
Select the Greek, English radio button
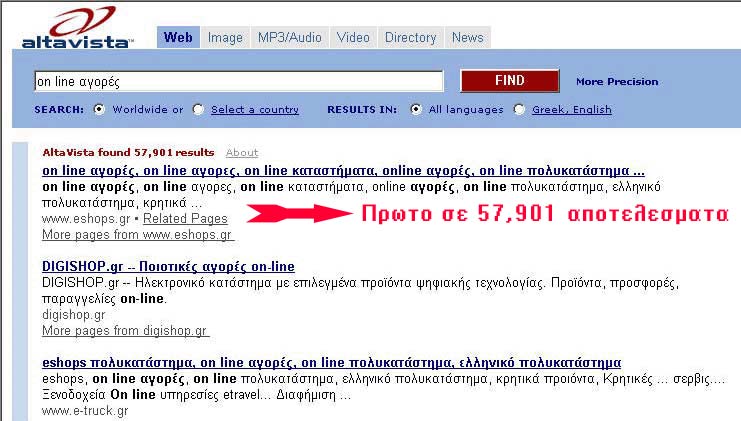pyautogui.click(x=519, y=110)
